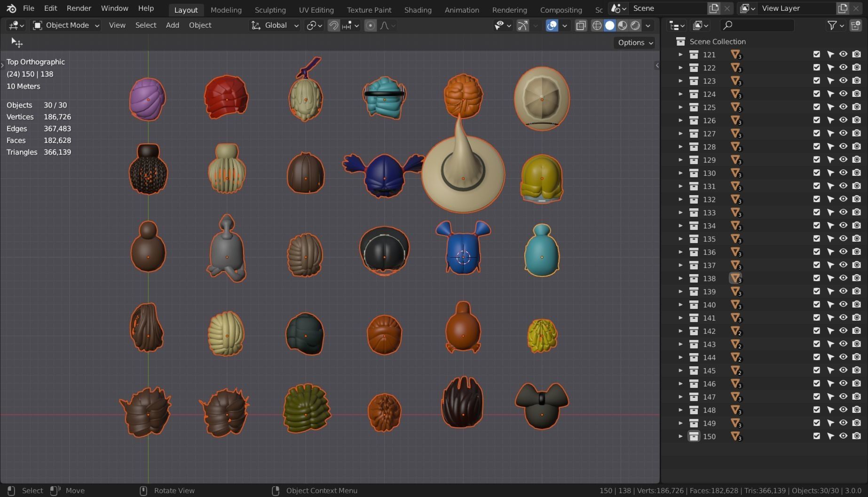This screenshot has height=497, width=868.
Task: Expand collection 145 in the Outliner
Action: click(681, 371)
